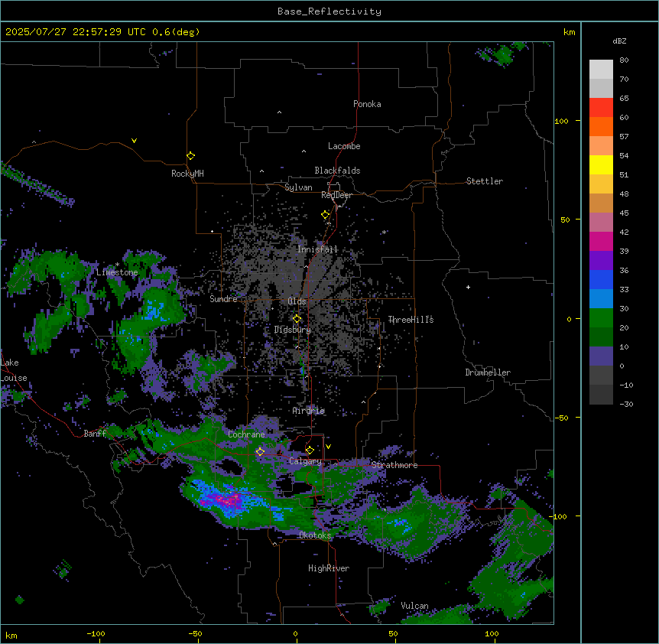Select the magenta 39-42 dBZ legend swatch
659x644 pixels.
(x=601, y=241)
